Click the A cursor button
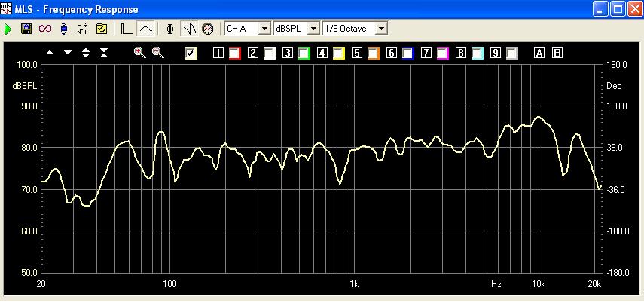The image size is (644, 306). coord(539,53)
